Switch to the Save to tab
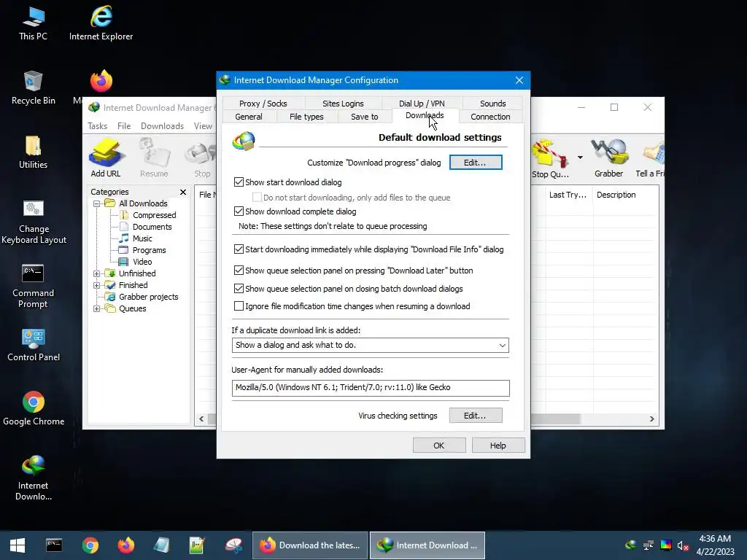This screenshot has height=560, width=747. [365, 117]
